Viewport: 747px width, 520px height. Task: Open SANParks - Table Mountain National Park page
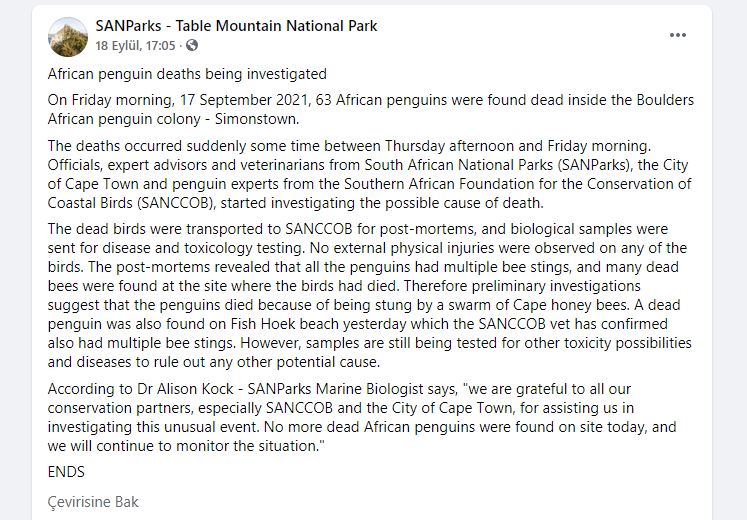(236, 26)
